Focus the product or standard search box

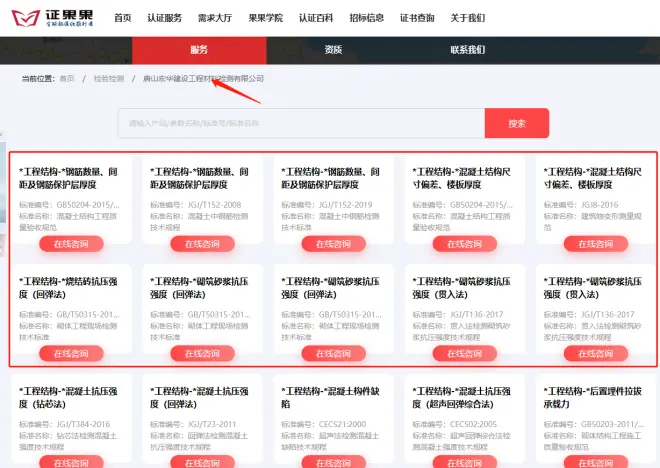pos(300,124)
